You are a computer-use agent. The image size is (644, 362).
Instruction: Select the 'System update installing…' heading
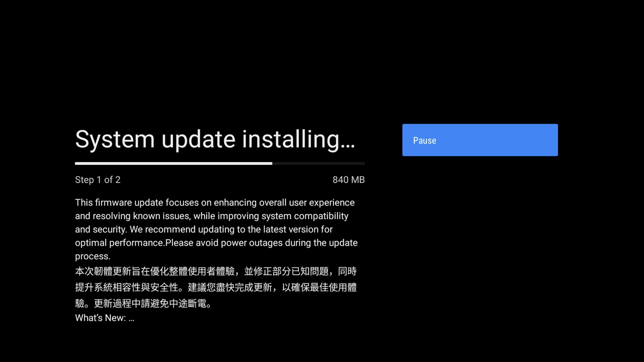[x=215, y=139]
